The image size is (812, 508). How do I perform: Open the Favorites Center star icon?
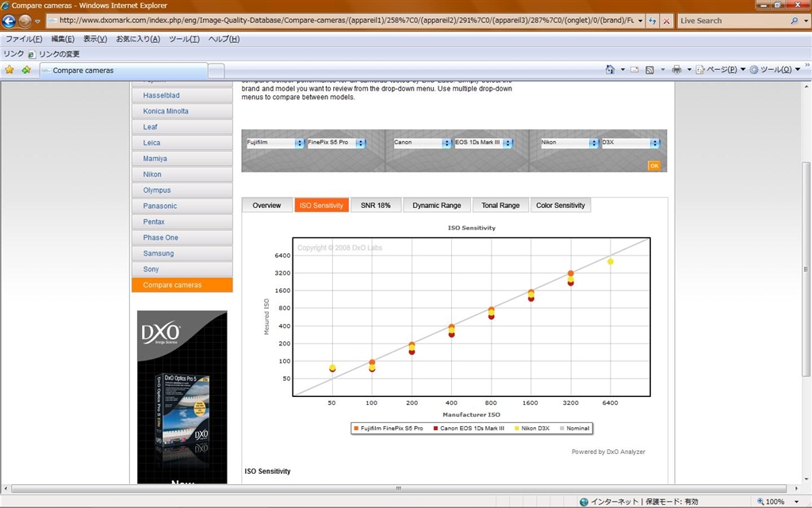[x=10, y=70]
